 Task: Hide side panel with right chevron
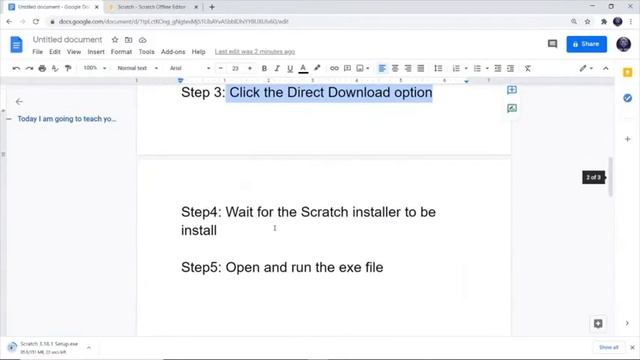click(627, 323)
